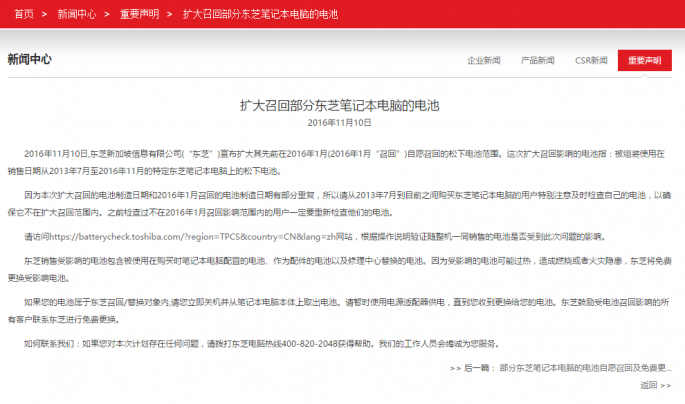
Task: Click the 如何联系我们 paragraph
Action: tap(262, 344)
